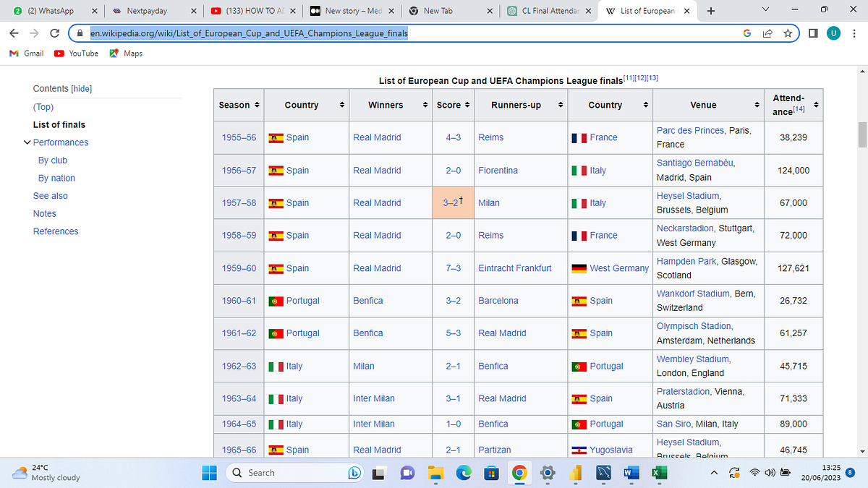The width and height of the screenshot is (868, 488).
Task: Open the notifications badge in system tray
Action: 851,473
